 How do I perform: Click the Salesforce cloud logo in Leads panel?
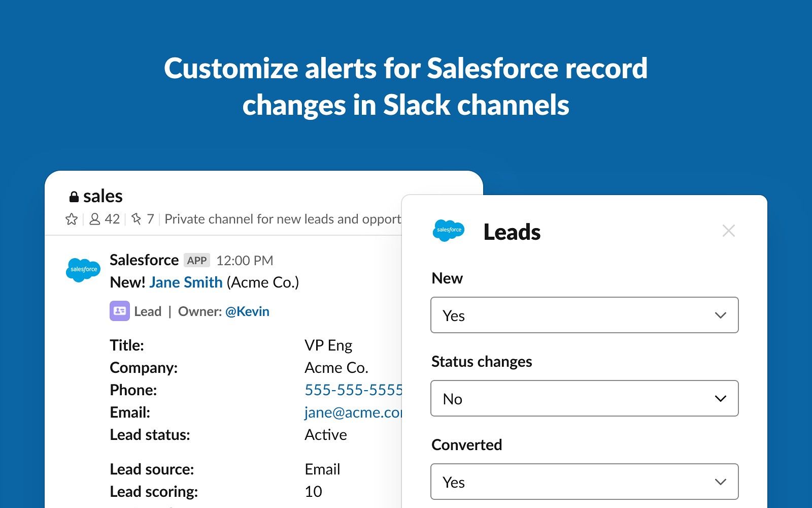click(449, 230)
